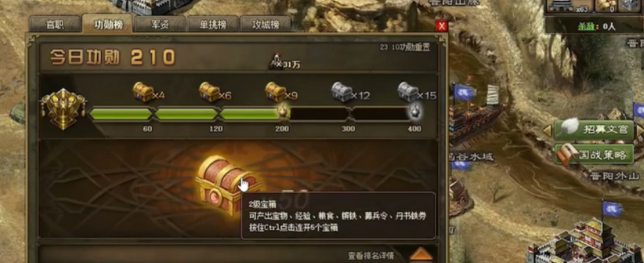This screenshot has width=644, height=263.
Task: Click the progress endpoint marker at 400
Action: (413, 113)
